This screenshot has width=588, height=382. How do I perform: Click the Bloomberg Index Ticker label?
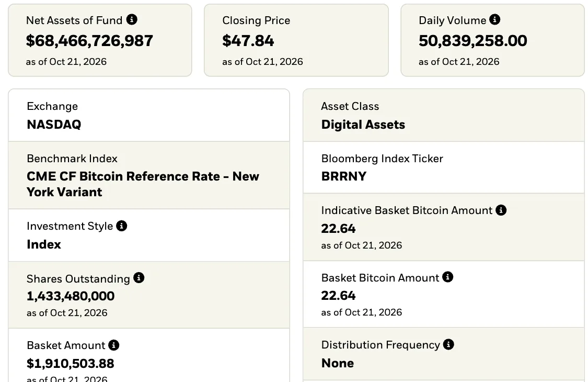[382, 159]
